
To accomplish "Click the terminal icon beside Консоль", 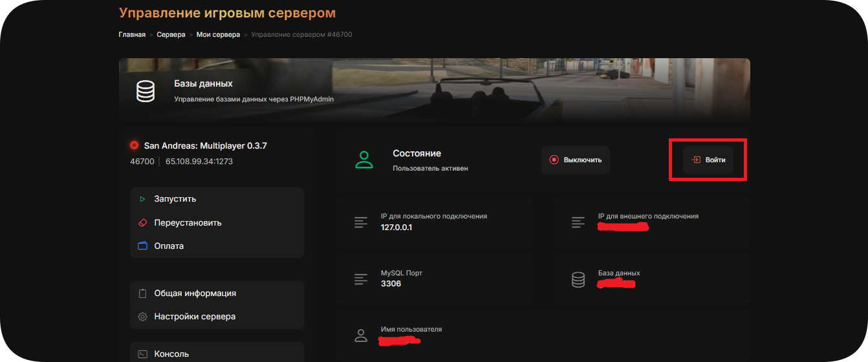I will [143, 354].
